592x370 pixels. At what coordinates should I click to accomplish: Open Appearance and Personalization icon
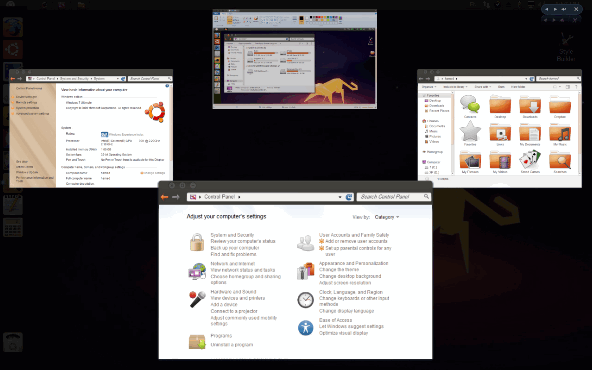click(305, 271)
